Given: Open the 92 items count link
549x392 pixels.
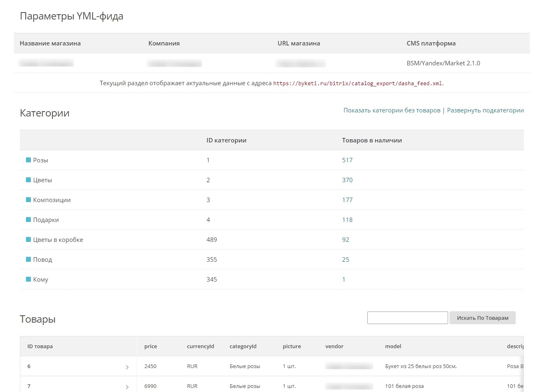Looking at the screenshot, I should pos(346,240).
